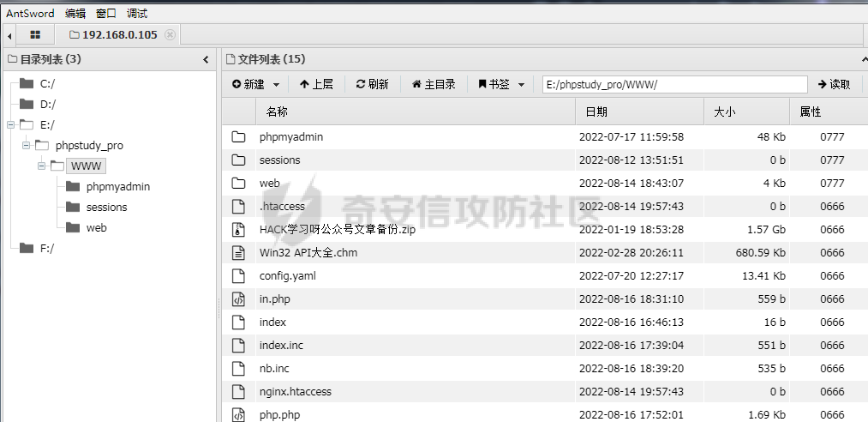Click the 1.69 Kb size of php.php
The image size is (868, 422).
tap(767, 415)
